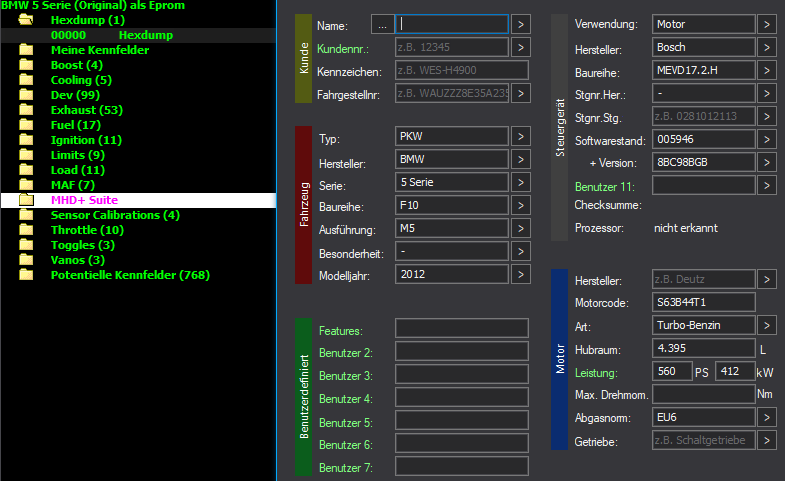Image resolution: width=785 pixels, height=481 pixels.
Task: Open arrow next to Abgasnorm EU6
Action: (766, 418)
